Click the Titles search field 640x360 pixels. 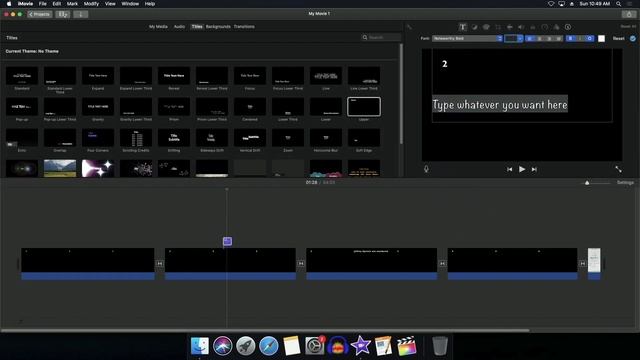381,37
